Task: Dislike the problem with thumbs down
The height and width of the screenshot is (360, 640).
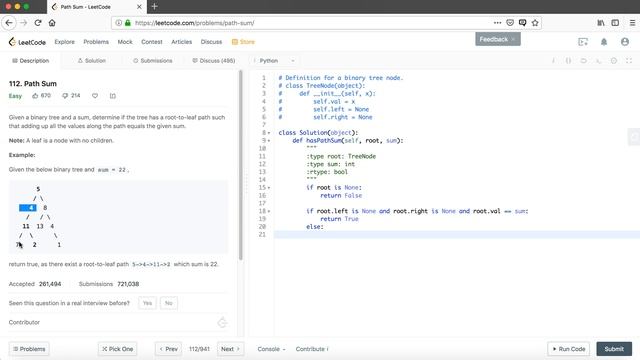Action: pyautogui.click(x=65, y=96)
